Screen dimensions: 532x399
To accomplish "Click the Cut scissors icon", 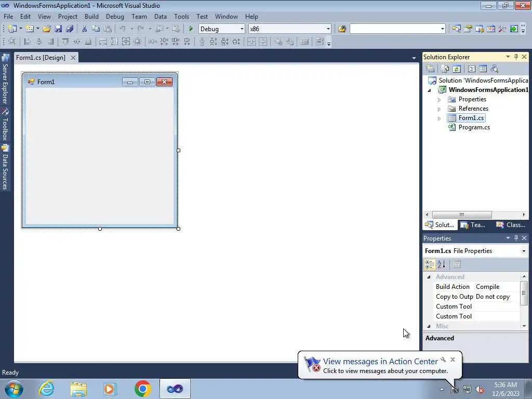I will coord(85,29).
